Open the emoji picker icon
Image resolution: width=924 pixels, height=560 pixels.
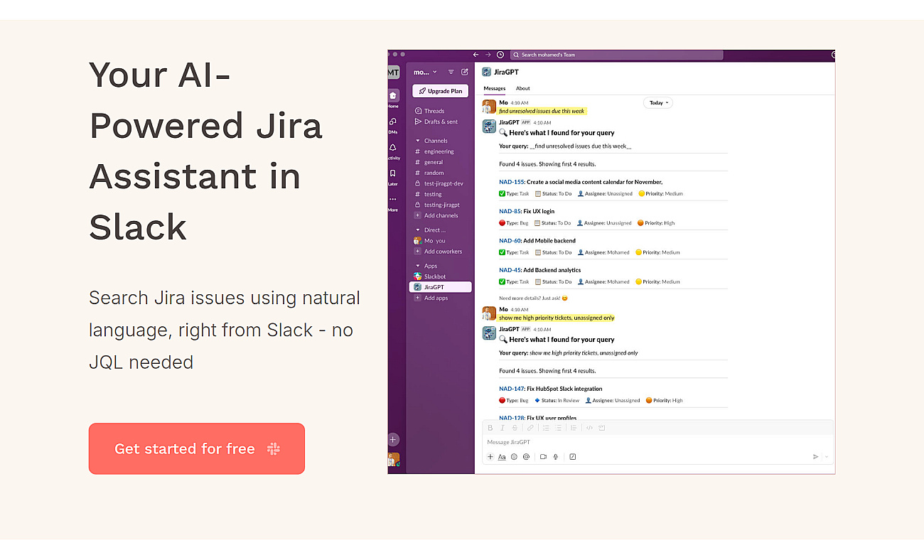[514, 457]
